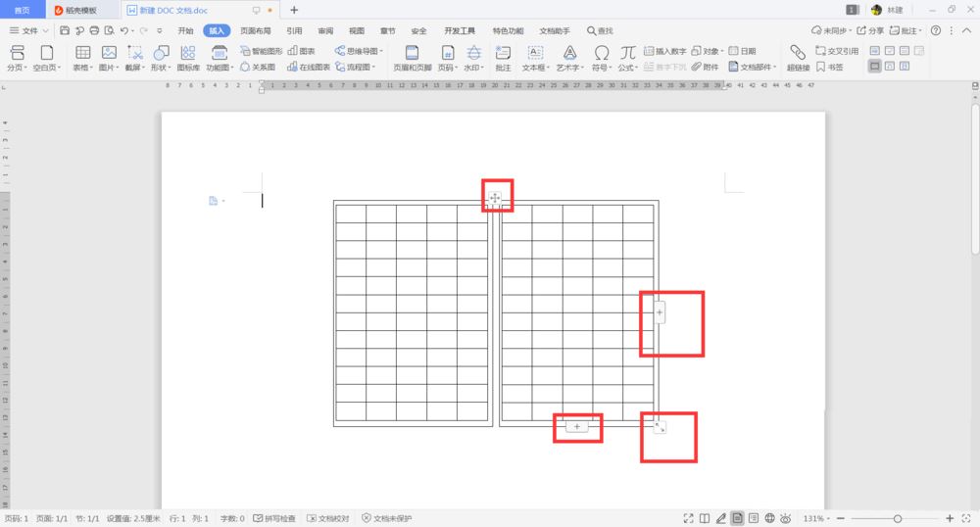
Task: Click the save icon in quick access toolbar
Action: point(65,30)
